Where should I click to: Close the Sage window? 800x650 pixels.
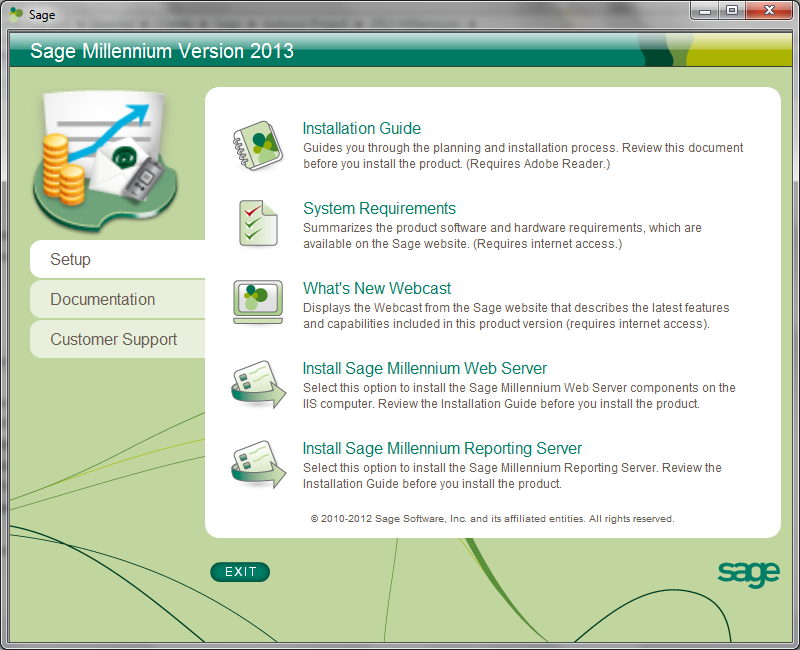tap(769, 11)
